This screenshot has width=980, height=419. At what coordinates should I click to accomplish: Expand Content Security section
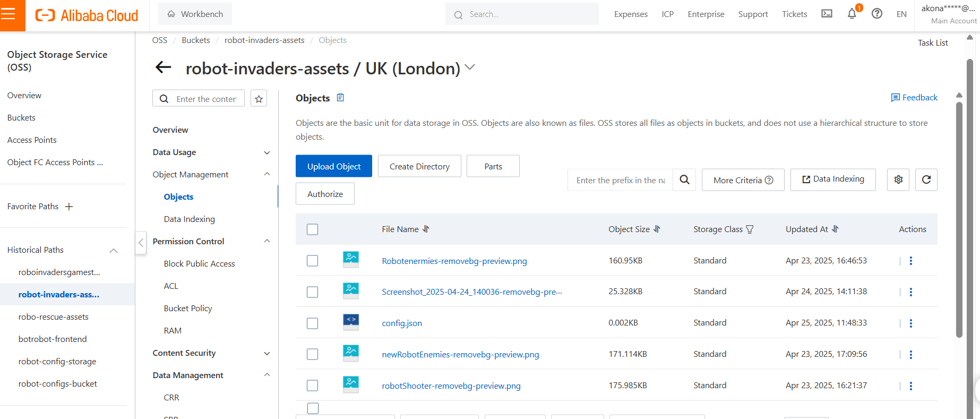coord(267,353)
